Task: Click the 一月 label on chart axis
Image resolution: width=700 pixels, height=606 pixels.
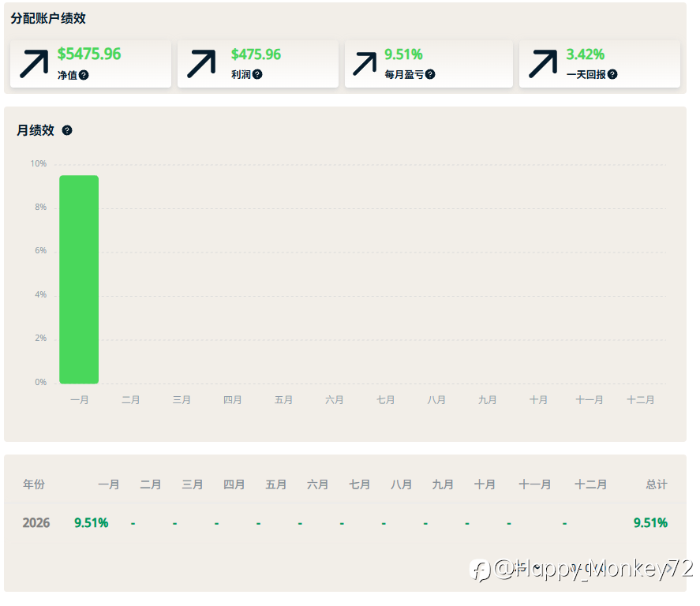Action: 79,400
